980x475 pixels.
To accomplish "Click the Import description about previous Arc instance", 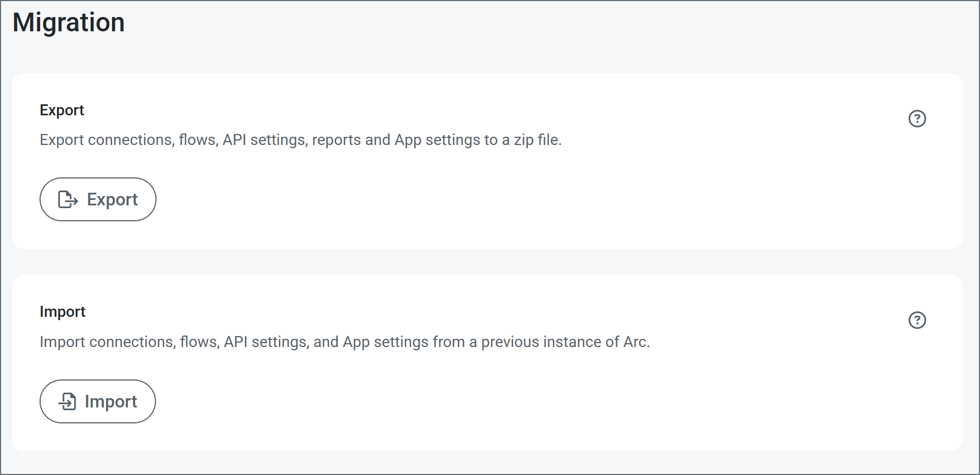I will point(344,342).
